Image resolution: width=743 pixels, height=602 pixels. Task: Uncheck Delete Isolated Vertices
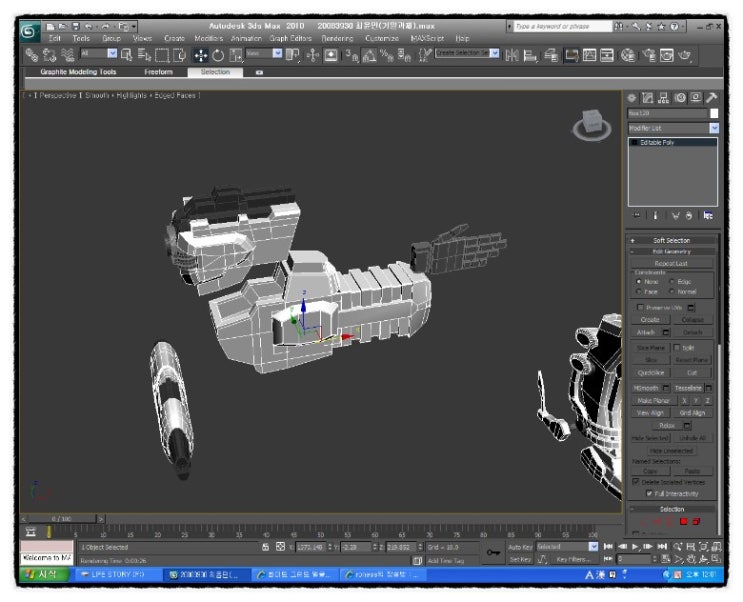click(635, 482)
